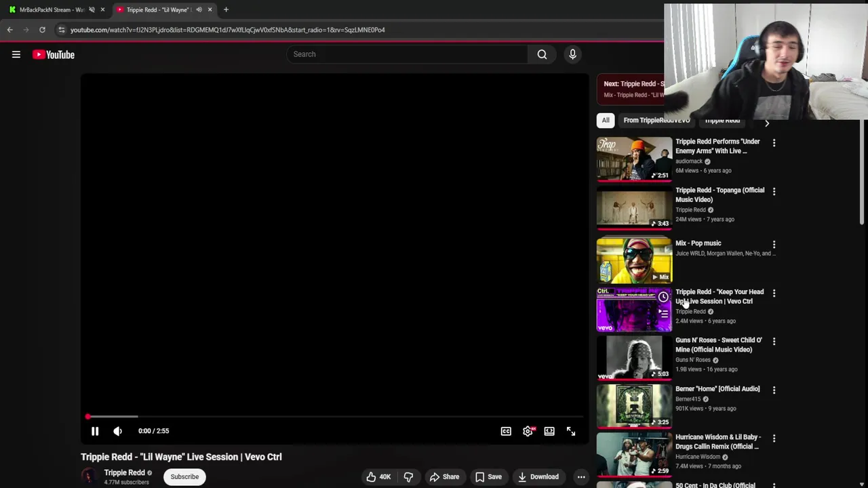Mute the video volume icon

pos(117,431)
